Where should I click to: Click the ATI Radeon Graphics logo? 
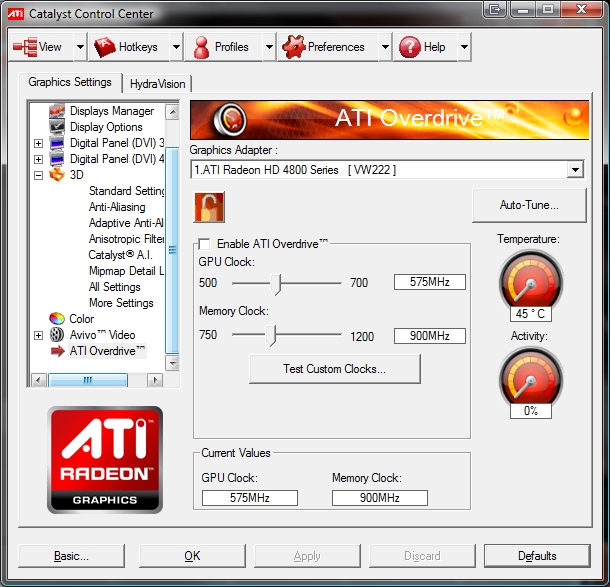[105, 460]
